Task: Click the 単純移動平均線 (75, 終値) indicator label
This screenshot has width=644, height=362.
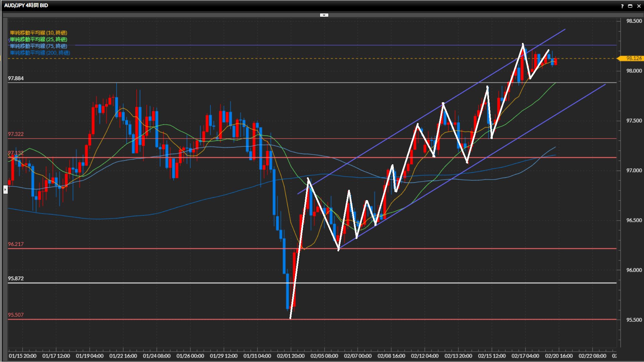Action: (38, 46)
